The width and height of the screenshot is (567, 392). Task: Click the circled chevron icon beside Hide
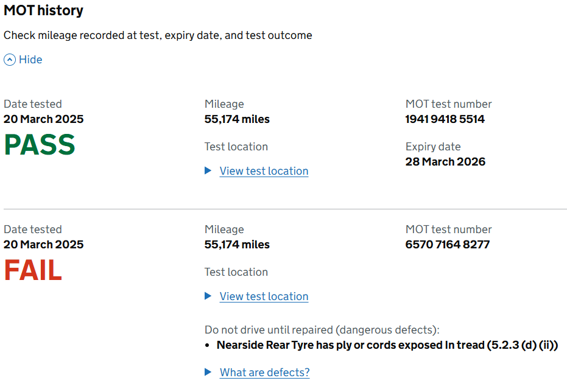coord(10,60)
